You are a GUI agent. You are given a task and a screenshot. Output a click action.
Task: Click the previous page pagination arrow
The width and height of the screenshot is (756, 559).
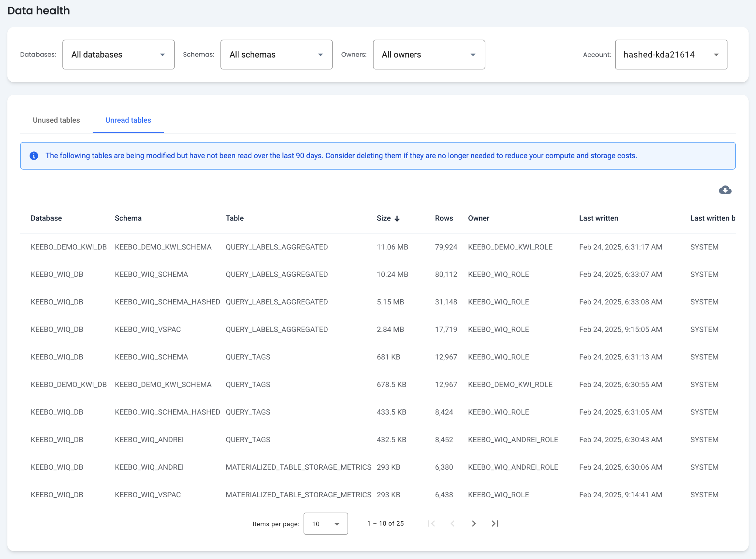(x=453, y=524)
